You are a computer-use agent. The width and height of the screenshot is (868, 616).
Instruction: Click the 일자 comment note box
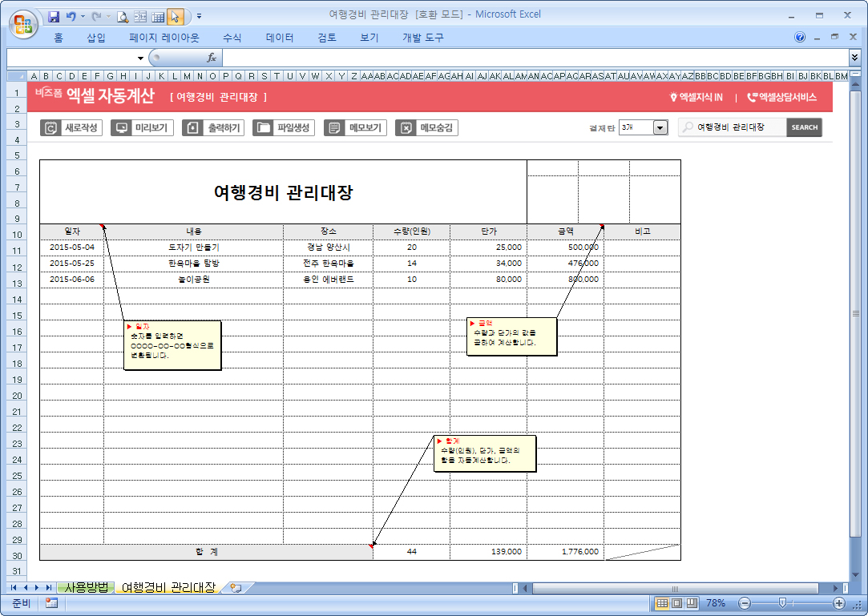click(172, 345)
